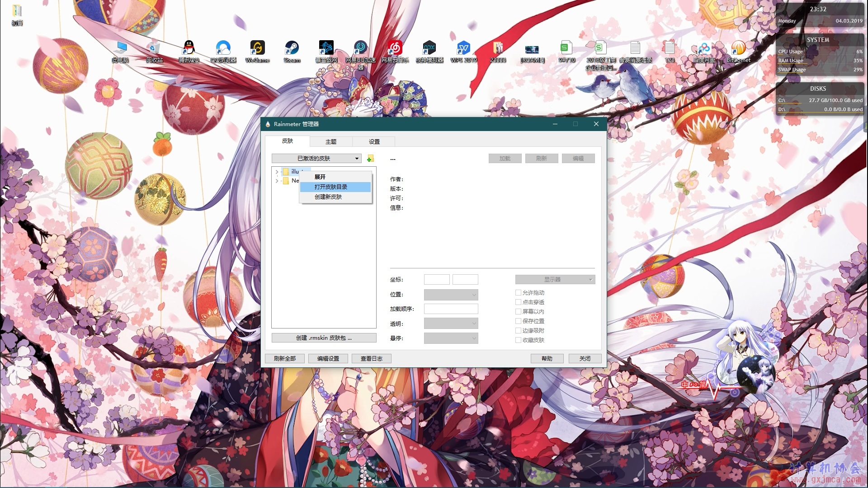Click the 编辑设置 button

coord(328,359)
